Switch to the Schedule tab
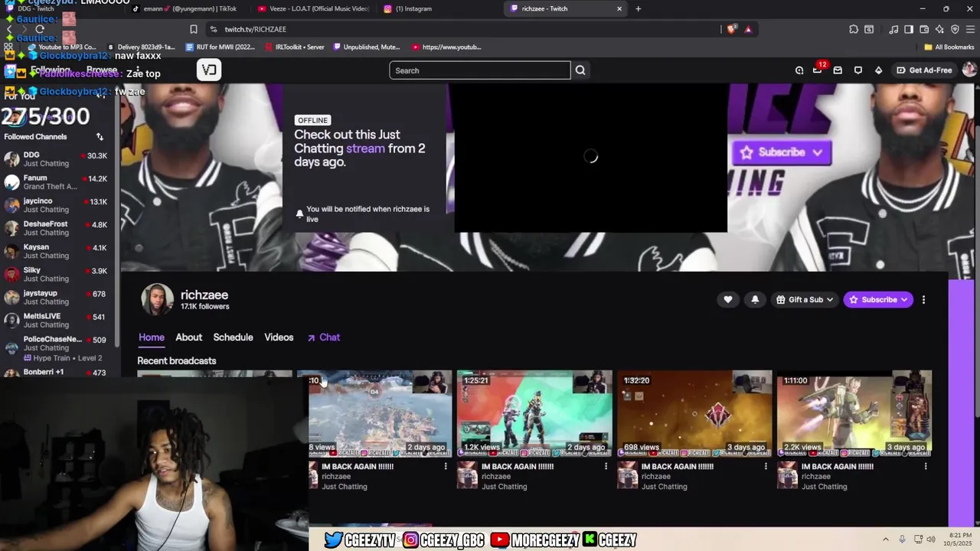Screen dimensions: 980x551 click(233, 337)
